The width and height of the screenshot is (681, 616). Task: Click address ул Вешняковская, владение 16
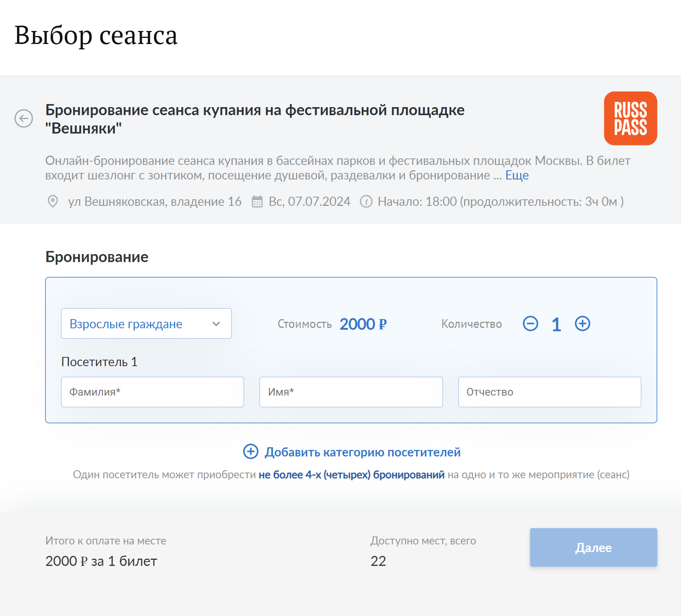[155, 202]
